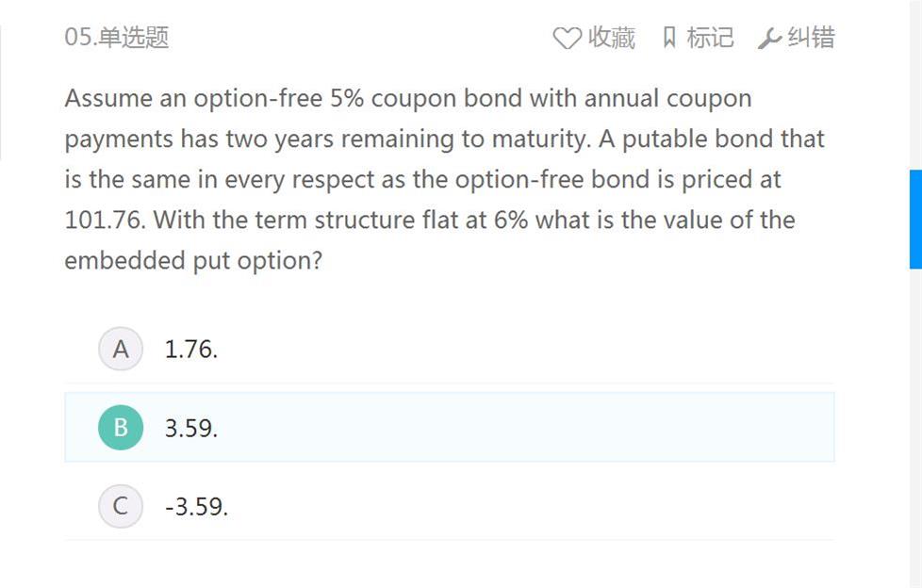
Task: Click the heart favorite icon
Action: 567,39
